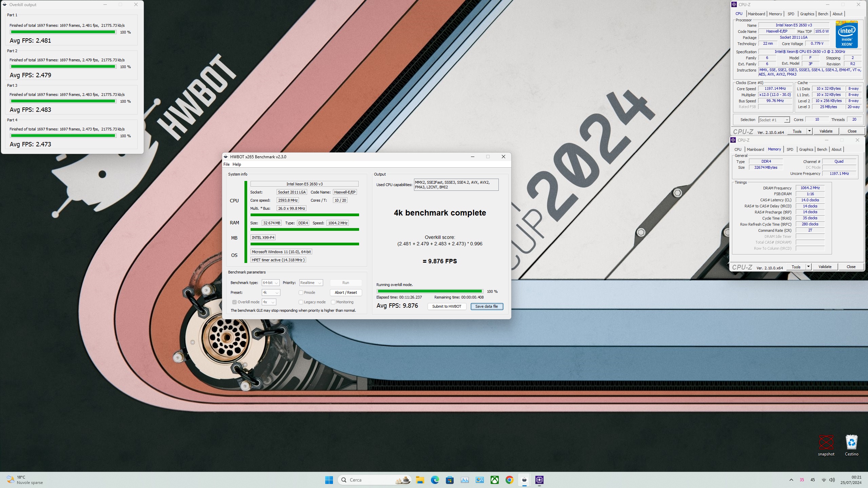Viewport: 868px width, 488px height.
Task: Expand the Tools arrow in lower CPU-Z window
Action: tap(808, 267)
